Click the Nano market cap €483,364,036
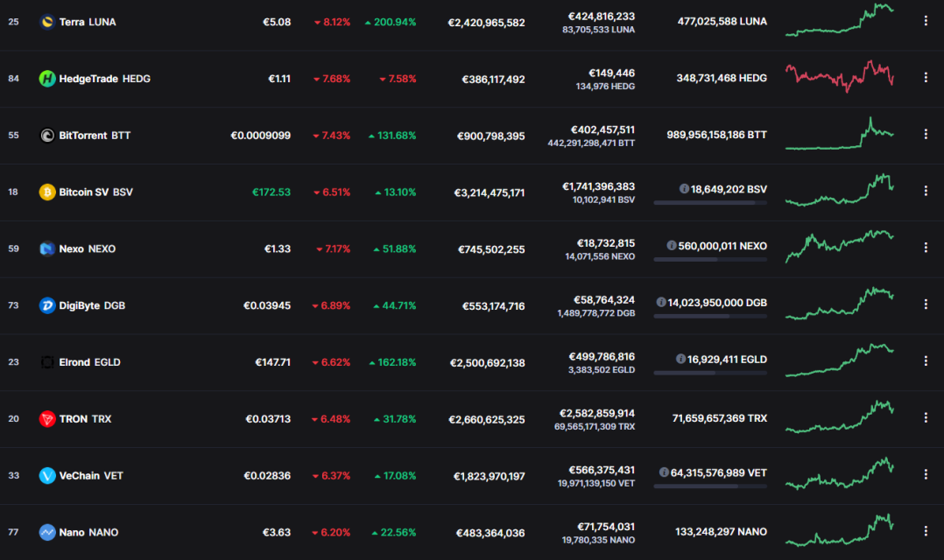 pyautogui.click(x=490, y=533)
